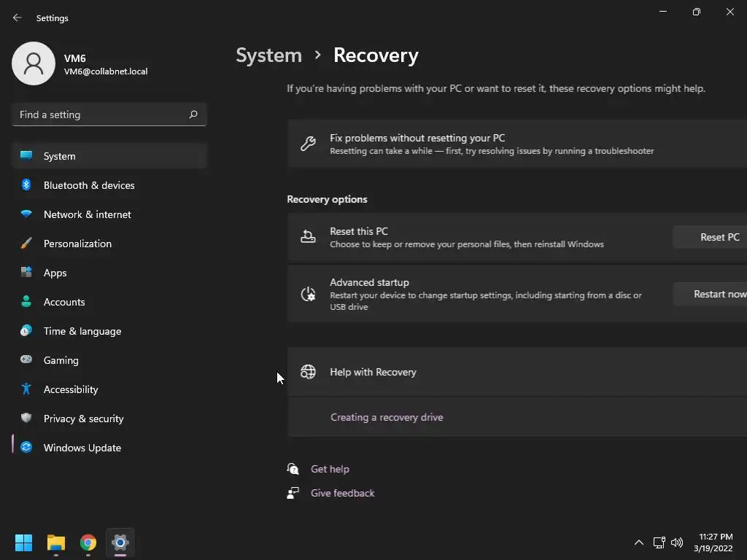Viewport: 747px width, 560px height.
Task: Click the back arrow in Settings
Action: tap(18, 17)
